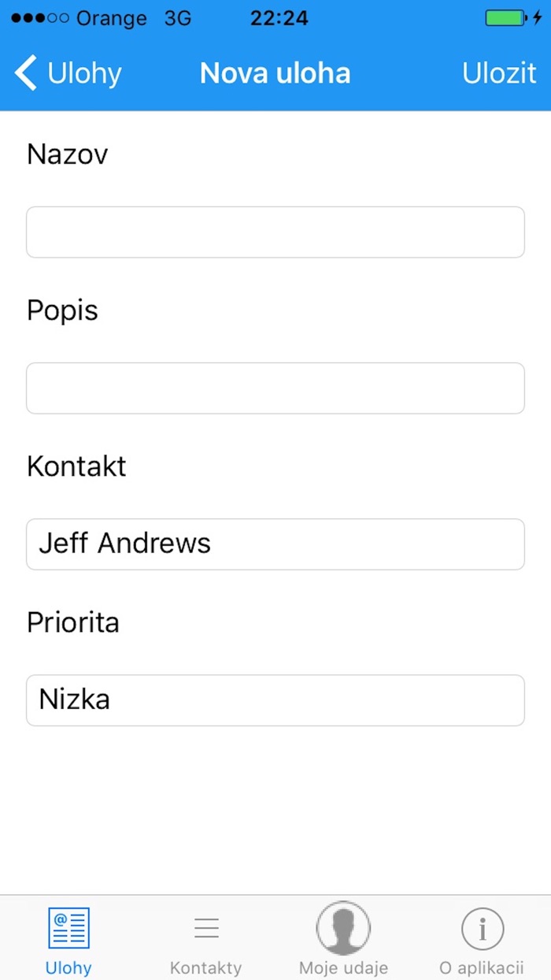Viewport: 551px width, 980px height.
Task: Tap the Orange carrier name text
Action: (x=112, y=18)
